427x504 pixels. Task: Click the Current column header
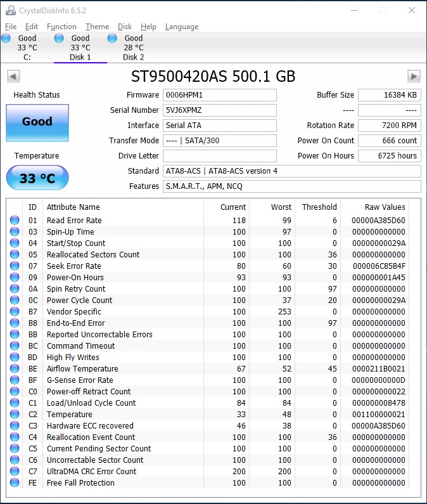233,207
